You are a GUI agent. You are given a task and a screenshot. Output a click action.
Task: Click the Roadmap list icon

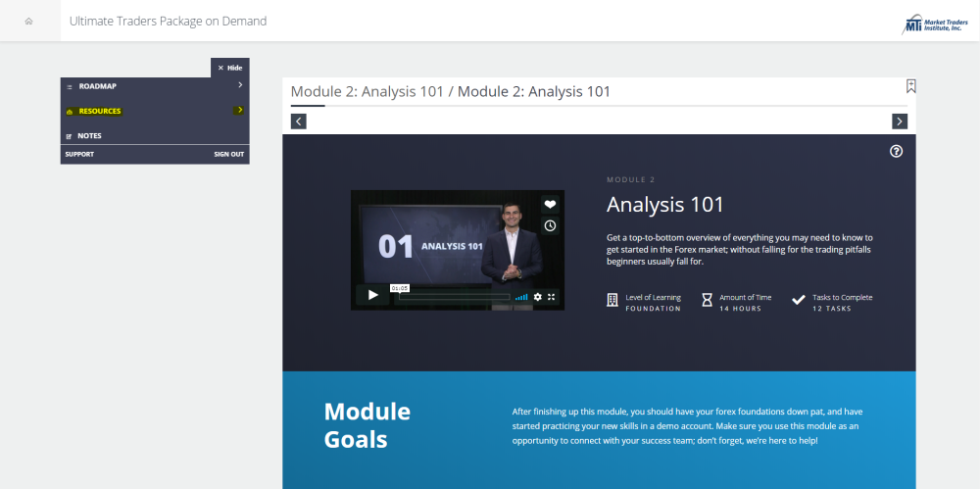70,87
